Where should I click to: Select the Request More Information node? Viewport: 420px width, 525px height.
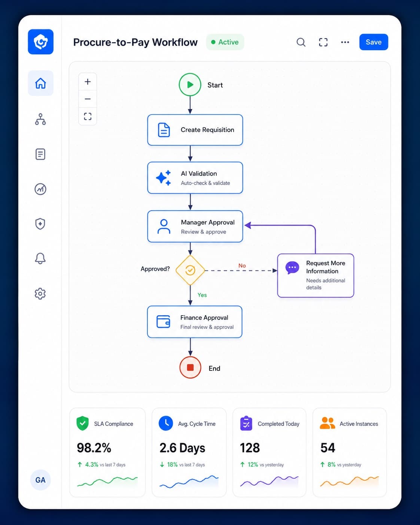tap(316, 276)
